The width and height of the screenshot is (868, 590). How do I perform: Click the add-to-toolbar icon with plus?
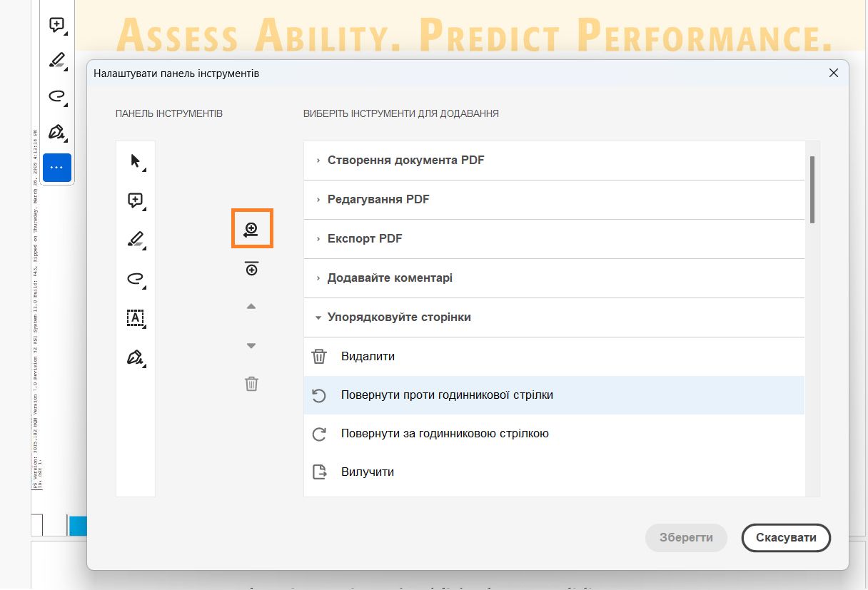click(252, 229)
